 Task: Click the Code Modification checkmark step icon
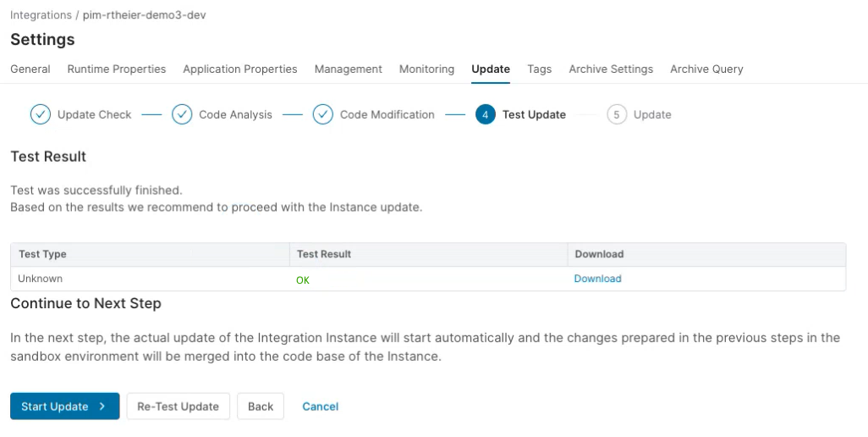tap(322, 114)
